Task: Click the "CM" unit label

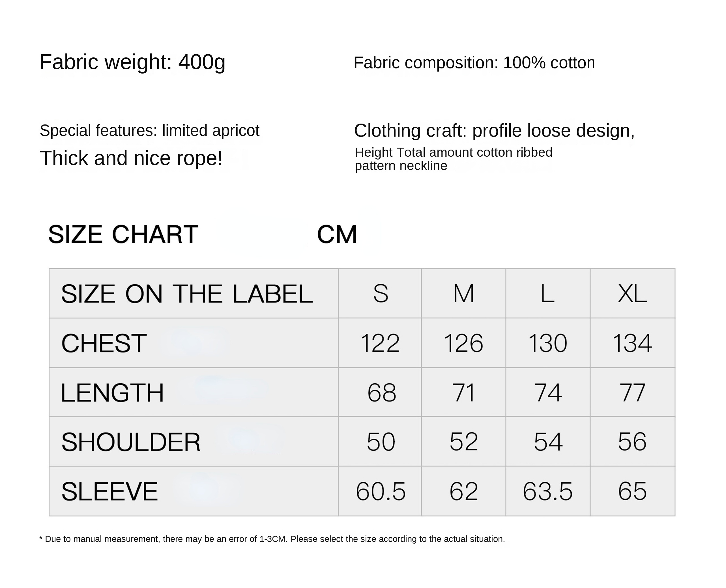Action: pyautogui.click(x=337, y=234)
